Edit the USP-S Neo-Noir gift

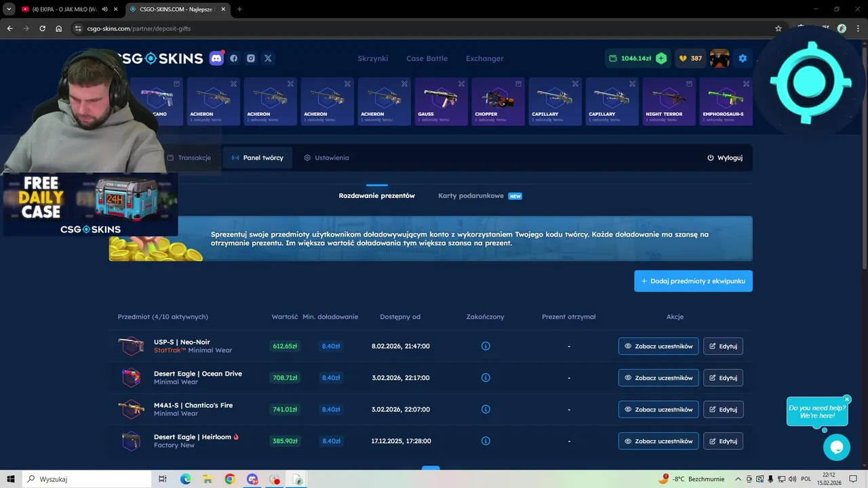[x=723, y=346]
